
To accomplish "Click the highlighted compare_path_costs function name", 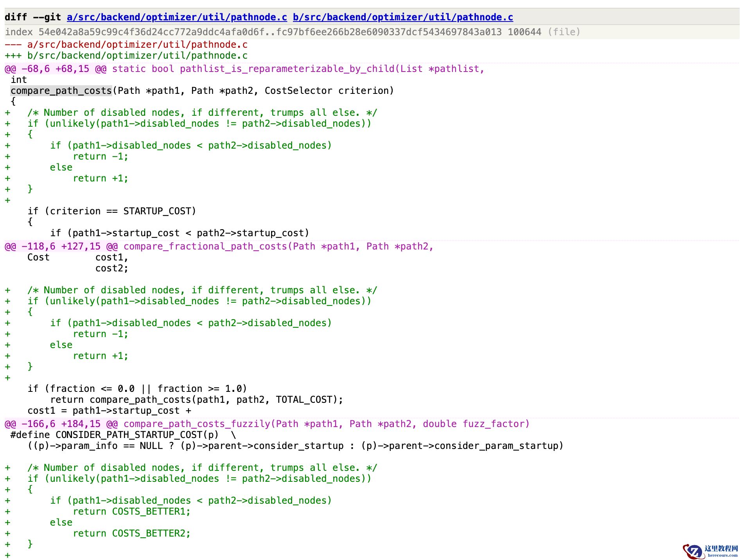I will [x=61, y=91].
